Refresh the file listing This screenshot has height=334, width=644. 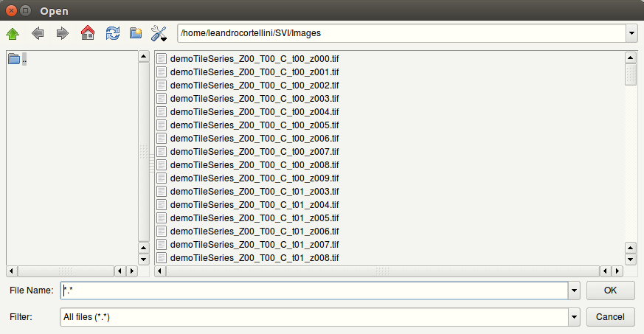click(112, 33)
